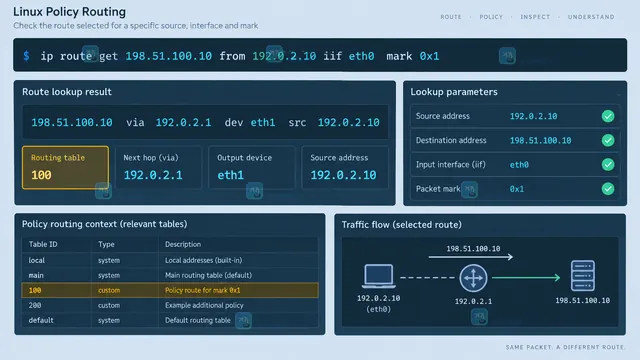The height and width of the screenshot is (360, 640).
Task: Click 192.0.2.10 value in Lookup parameters
Action: [533, 116]
